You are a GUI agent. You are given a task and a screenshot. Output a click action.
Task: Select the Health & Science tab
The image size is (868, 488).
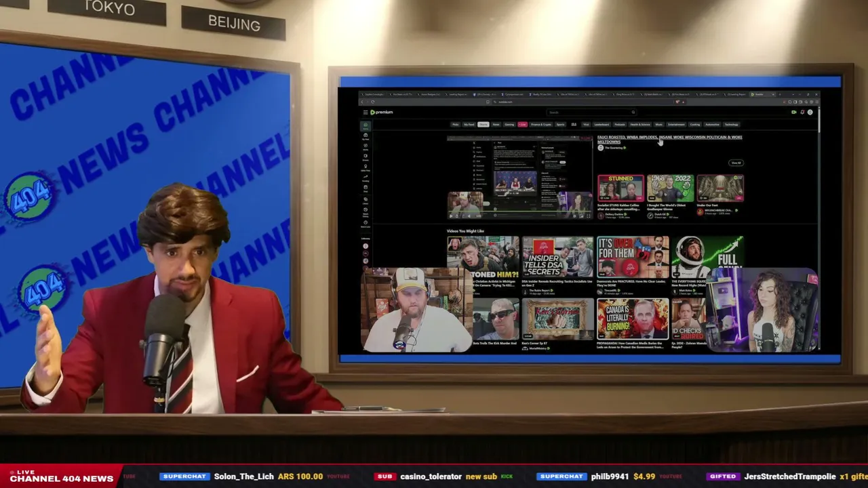coord(640,125)
